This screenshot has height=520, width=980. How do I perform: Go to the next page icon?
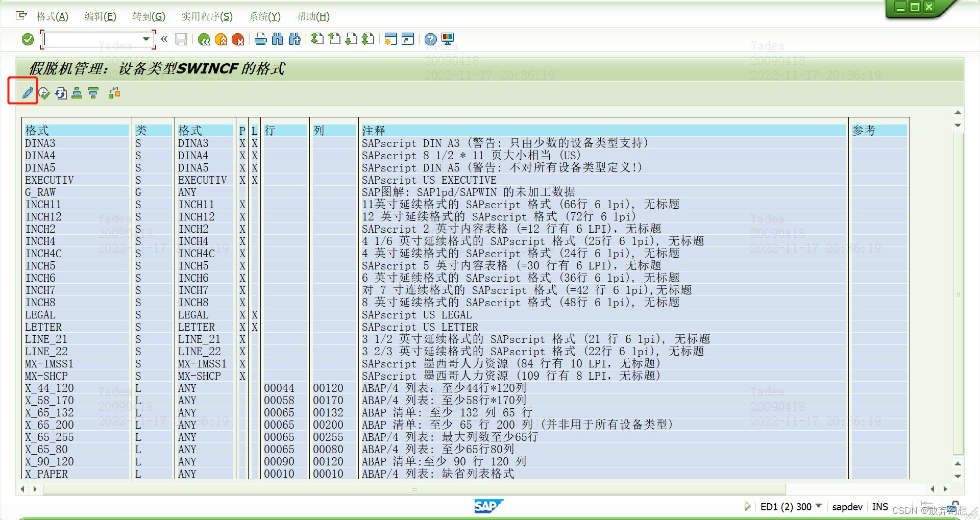tap(351, 39)
